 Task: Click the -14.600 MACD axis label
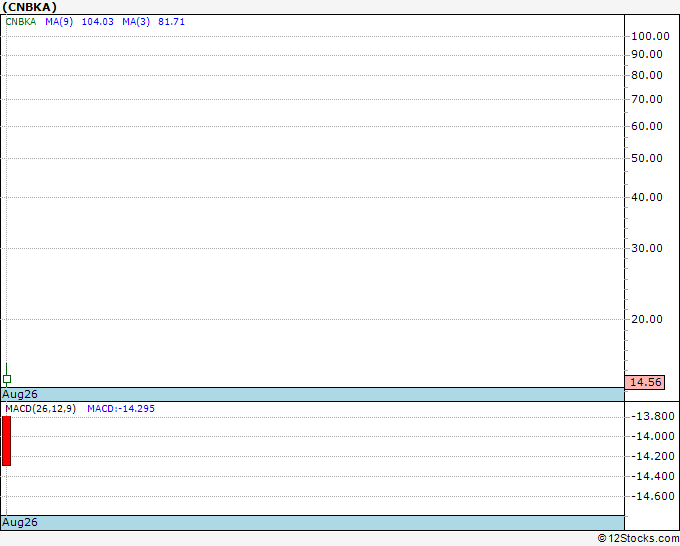pos(653,497)
